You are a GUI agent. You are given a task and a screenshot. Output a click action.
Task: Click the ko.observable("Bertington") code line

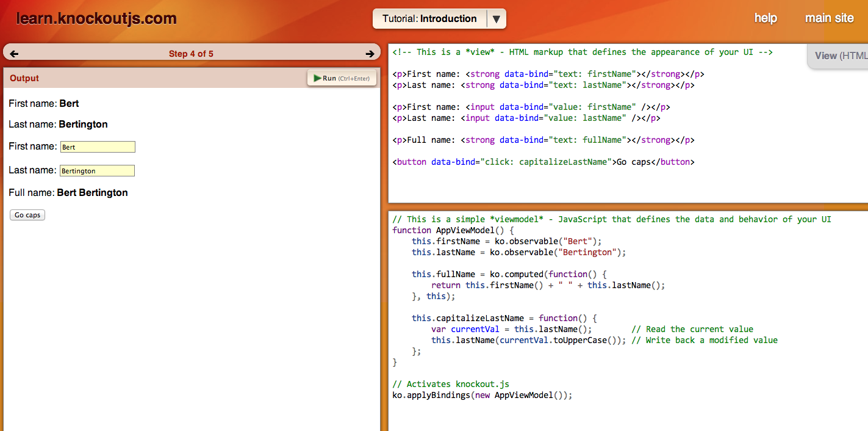(519, 253)
